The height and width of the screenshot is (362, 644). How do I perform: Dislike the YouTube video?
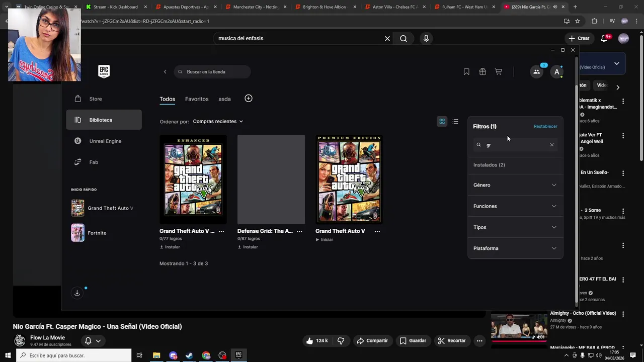[x=341, y=341]
